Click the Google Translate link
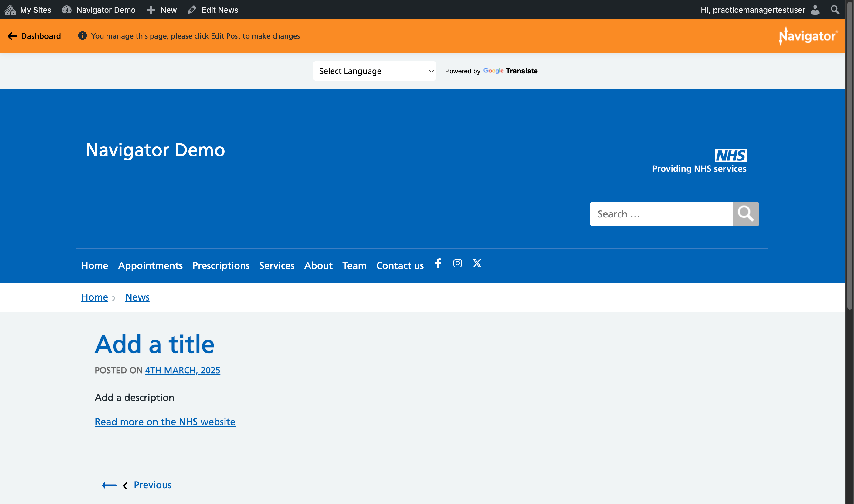The image size is (854, 504). click(x=510, y=71)
